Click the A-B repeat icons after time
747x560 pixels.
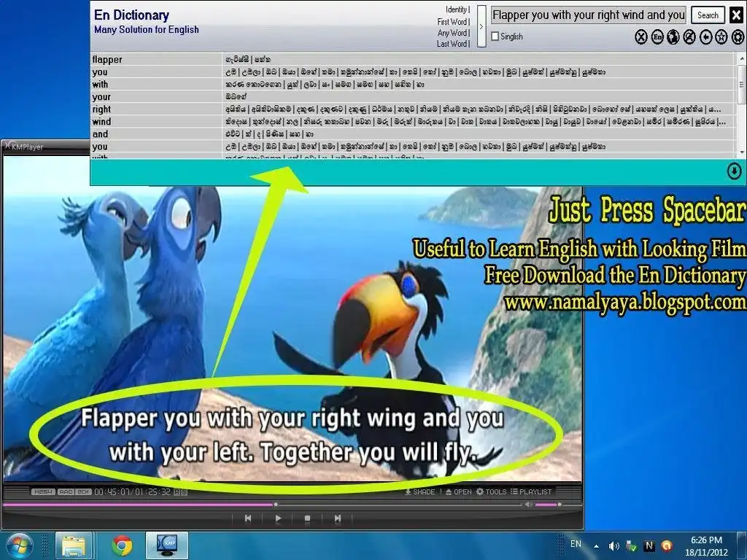(x=181, y=492)
